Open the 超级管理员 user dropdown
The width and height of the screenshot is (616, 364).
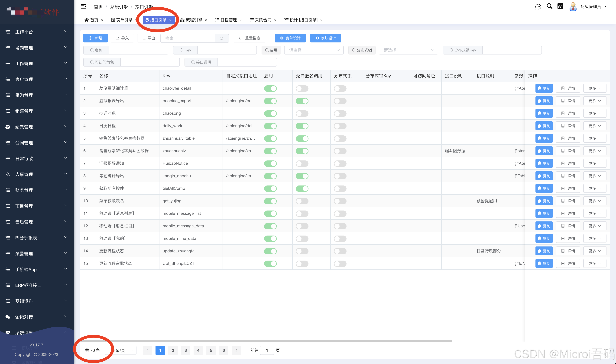593,7
